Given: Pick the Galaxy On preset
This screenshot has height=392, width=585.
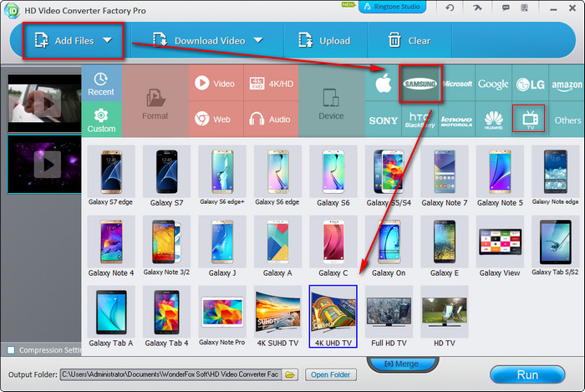Looking at the screenshot, I should coord(389,247).
